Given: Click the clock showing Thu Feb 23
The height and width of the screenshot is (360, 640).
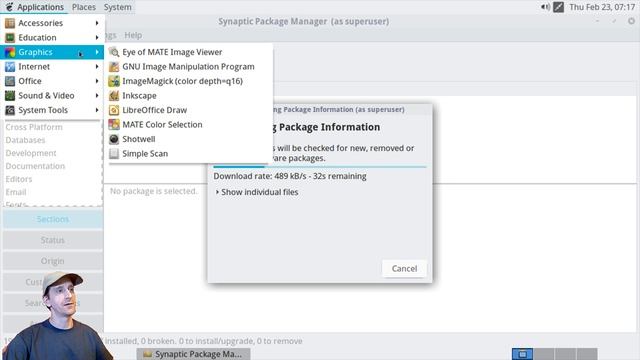Looking at the screenshot, I should (602, 7).
